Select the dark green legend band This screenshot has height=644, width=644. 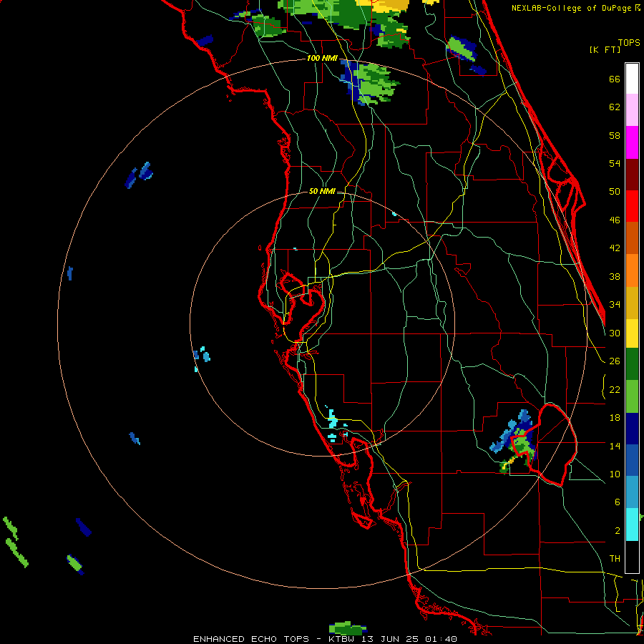(x=632, y=364)
